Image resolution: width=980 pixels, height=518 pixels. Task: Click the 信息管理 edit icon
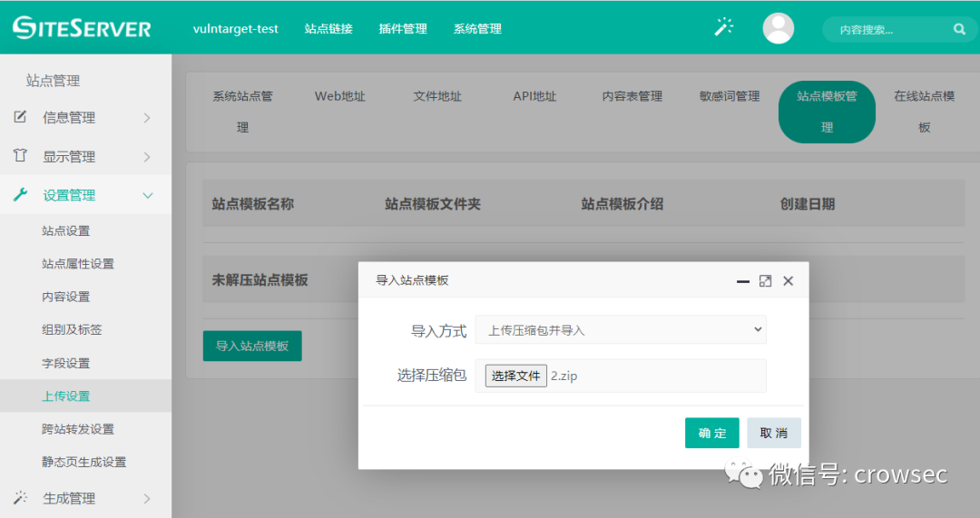point(20,117)
